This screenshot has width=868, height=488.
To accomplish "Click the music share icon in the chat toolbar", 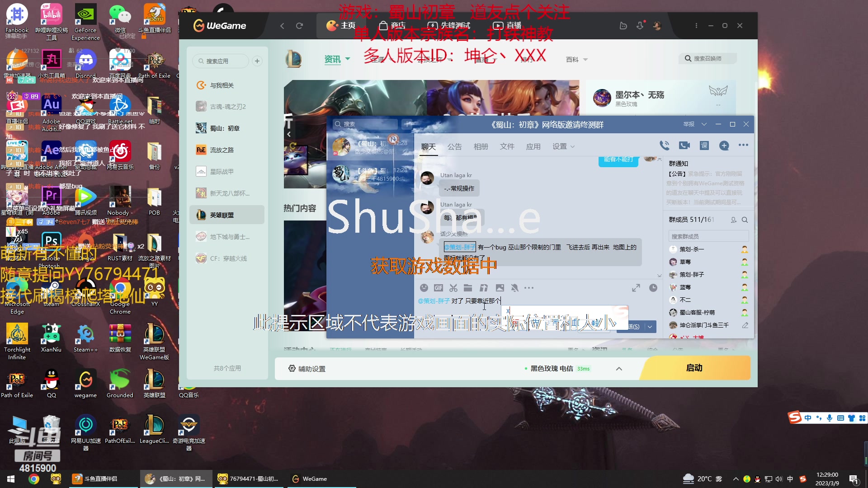I will pos(484,288).
